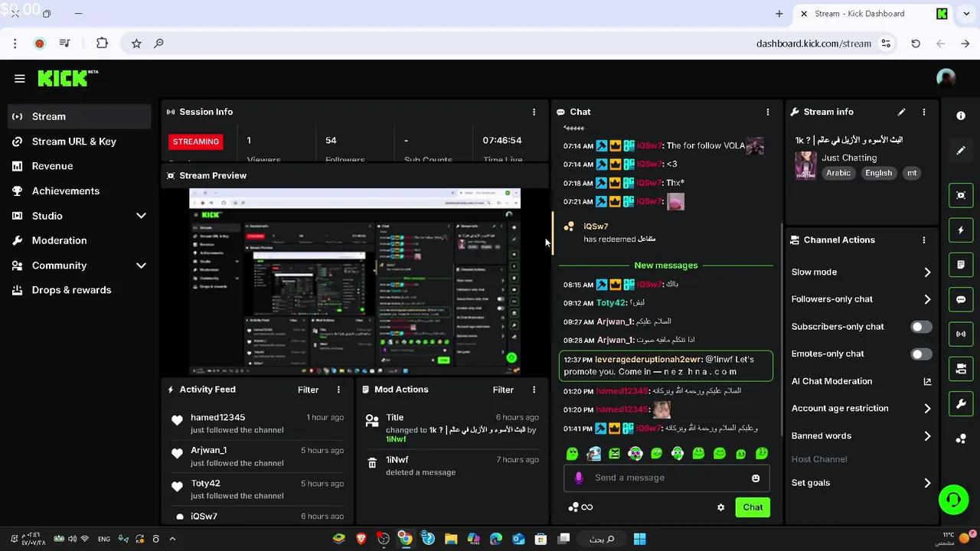This screenshot has height=551, width=980.
Task: Insert the first green blob emote
Action: (572, 454)
